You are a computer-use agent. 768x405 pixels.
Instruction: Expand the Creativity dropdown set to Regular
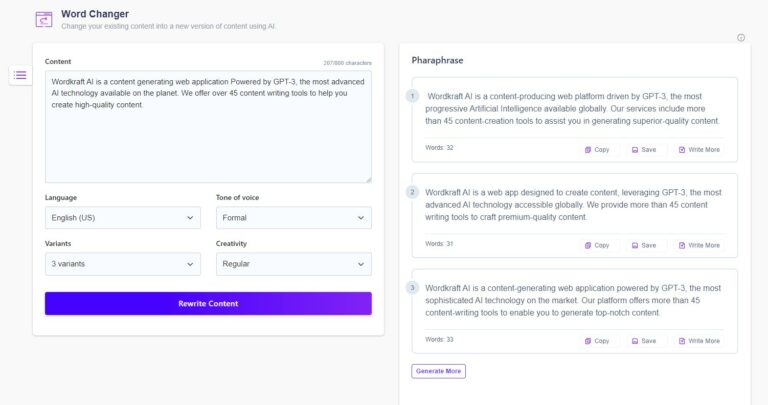[x=293, y=264]
